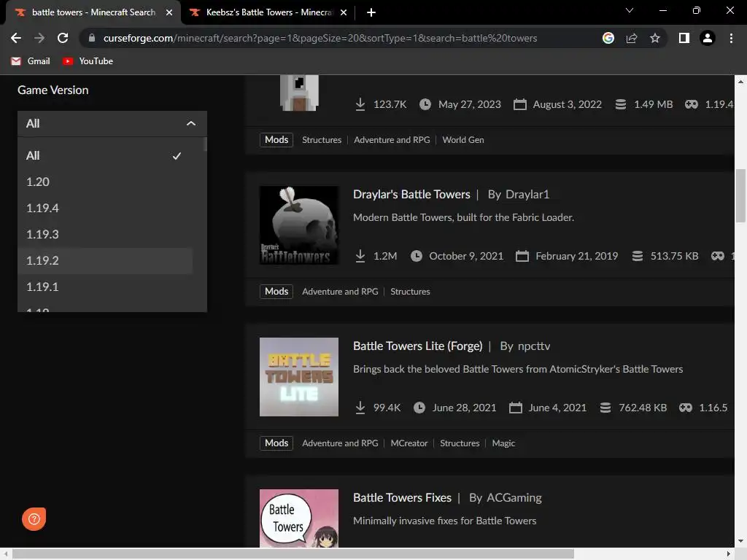Screen dimensions: 747x560
Task: Select game version 1.19.1
Action: coord(105,287)
